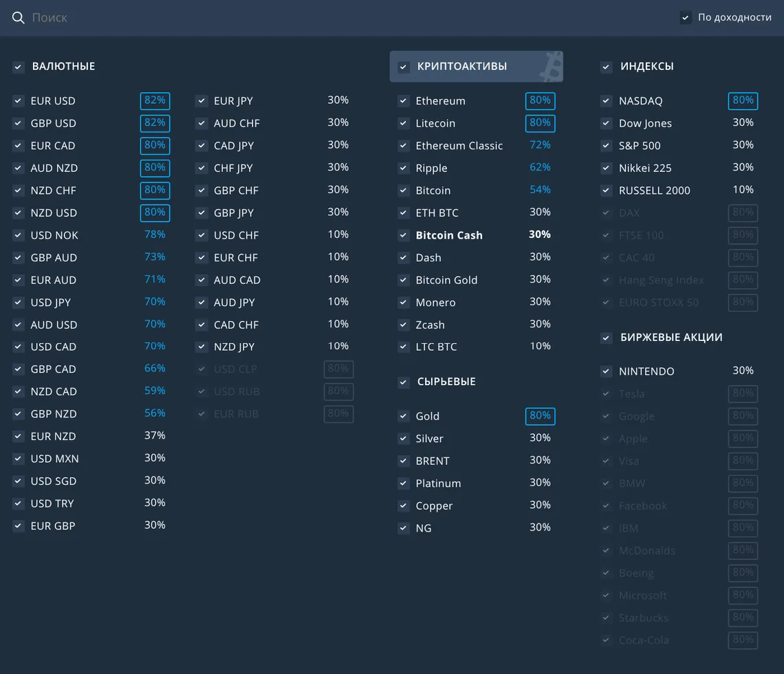Open the NINTENDO stock asset
The width and height of the screenshot is (784, 674).
click(x=646, y=371)
